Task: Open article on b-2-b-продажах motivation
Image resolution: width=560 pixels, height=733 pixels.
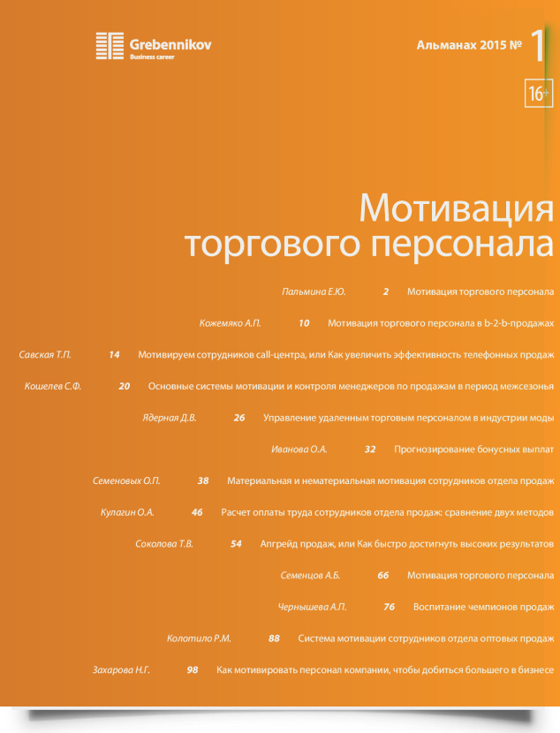Action: tap(441, 323)
